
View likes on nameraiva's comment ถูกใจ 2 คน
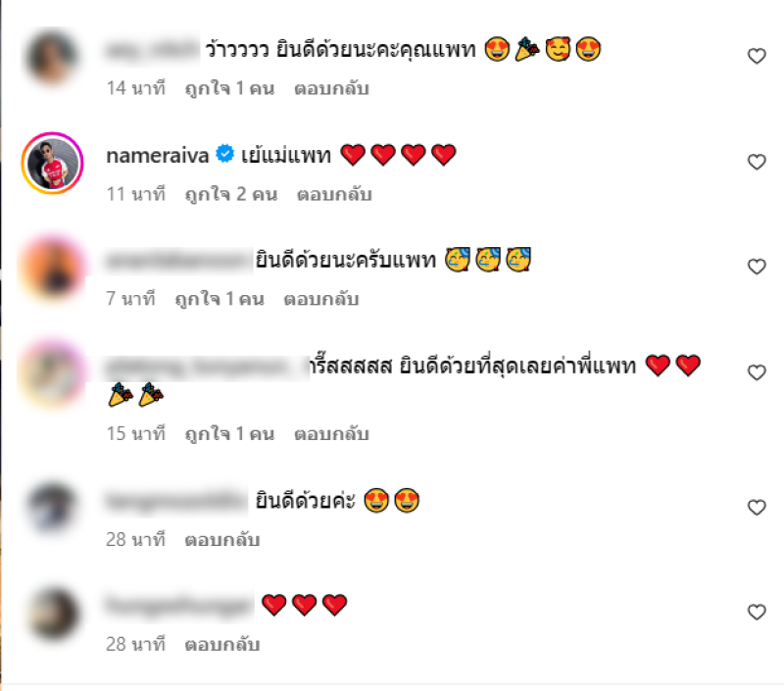pos(231,194)
